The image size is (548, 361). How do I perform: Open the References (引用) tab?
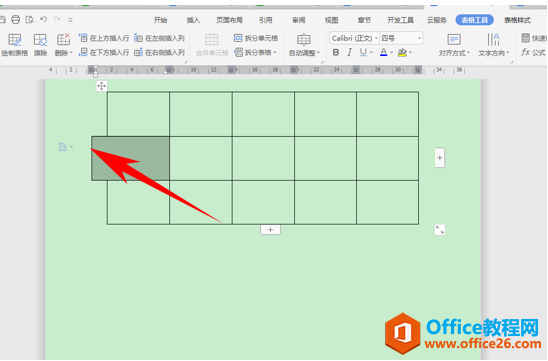[266, 20]
